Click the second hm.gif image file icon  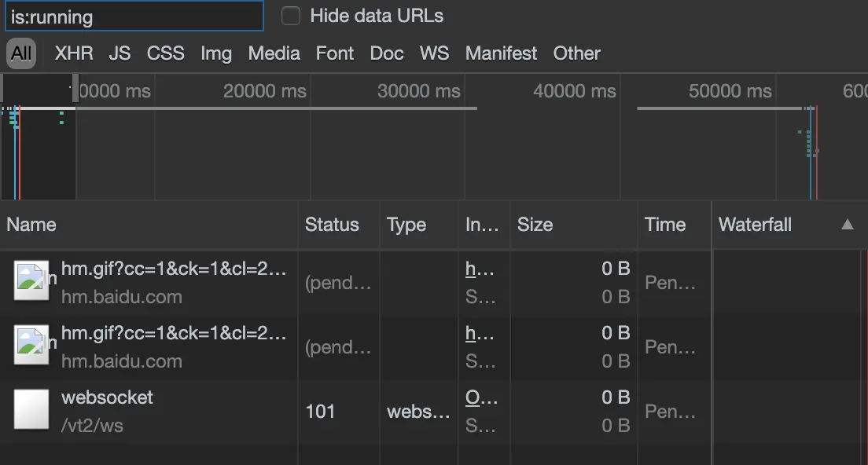(31, 346)
